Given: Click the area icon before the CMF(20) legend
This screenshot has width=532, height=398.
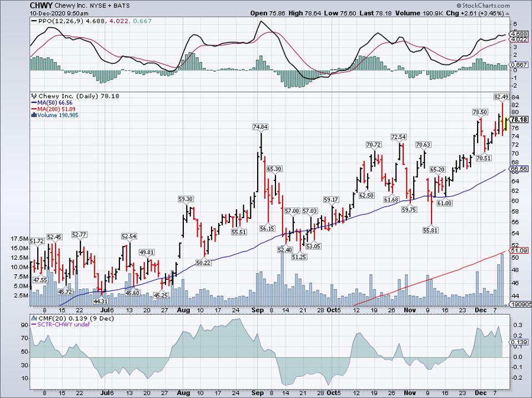Looking at the screenshot, I should tap(34, 319).
